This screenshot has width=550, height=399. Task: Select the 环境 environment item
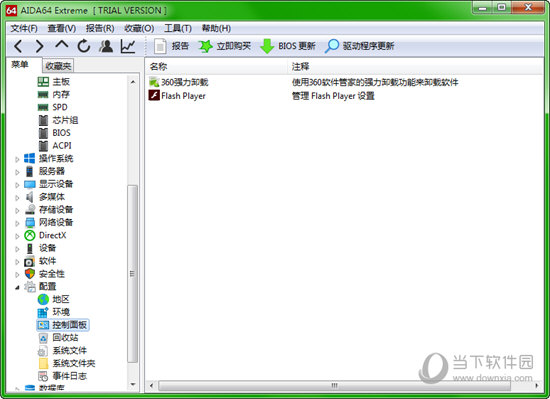54,312
